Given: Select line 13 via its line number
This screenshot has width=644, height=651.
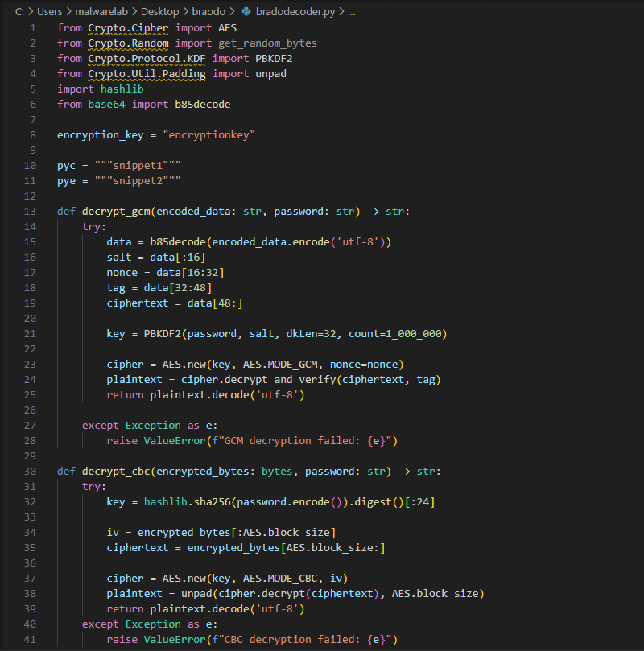Looking at the screenshot, I should (x=31, y=212).
